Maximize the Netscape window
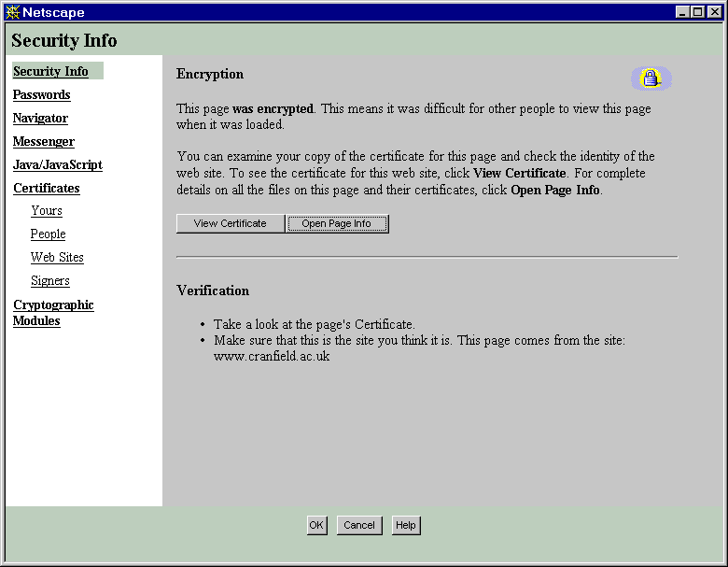 (x=697, y=12)
